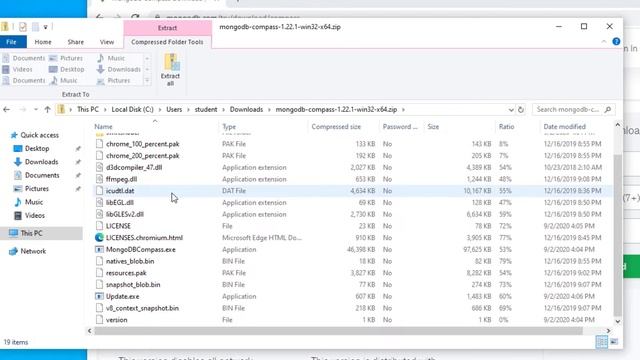Select the file LICENSE
Image resolution: width=640 pixels, height=360 pixels.
[x=118, y=226]
